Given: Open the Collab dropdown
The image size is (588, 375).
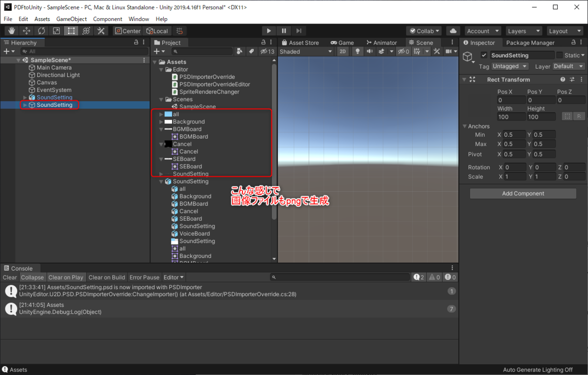Looking at the screenshot, I should (424, 31).
